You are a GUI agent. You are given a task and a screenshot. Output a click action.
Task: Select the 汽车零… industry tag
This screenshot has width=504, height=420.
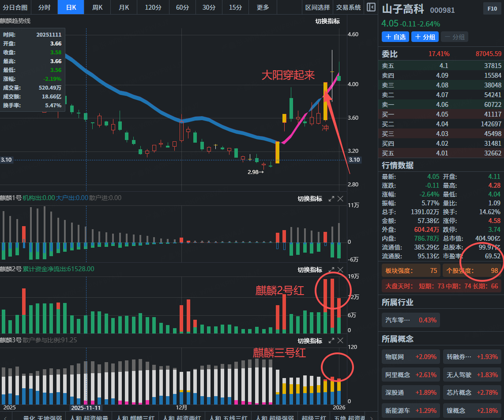pyautogui.click(x=410, y=320)
